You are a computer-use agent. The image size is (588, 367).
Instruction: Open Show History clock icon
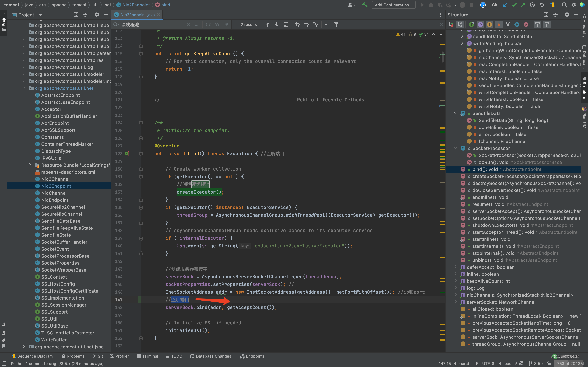pyautogui.click(x=532, y=5)
